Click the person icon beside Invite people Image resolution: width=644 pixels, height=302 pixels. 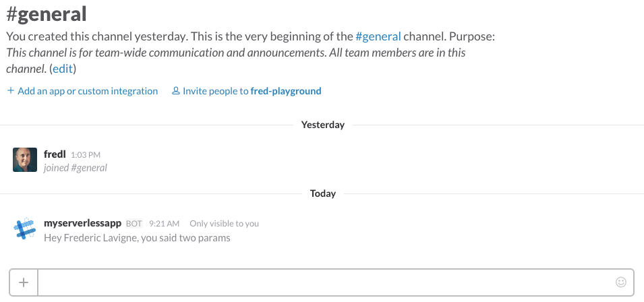coord(176,91)
